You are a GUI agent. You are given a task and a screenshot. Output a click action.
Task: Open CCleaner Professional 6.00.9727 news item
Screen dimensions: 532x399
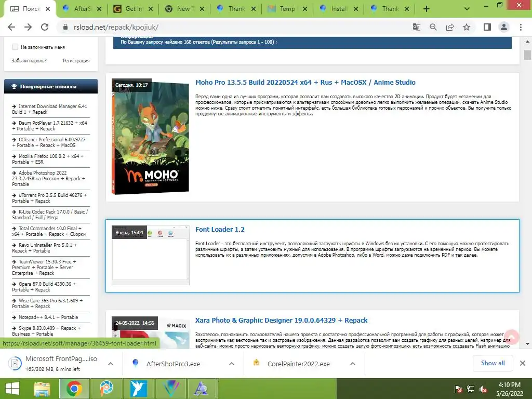tap(50, 142)
